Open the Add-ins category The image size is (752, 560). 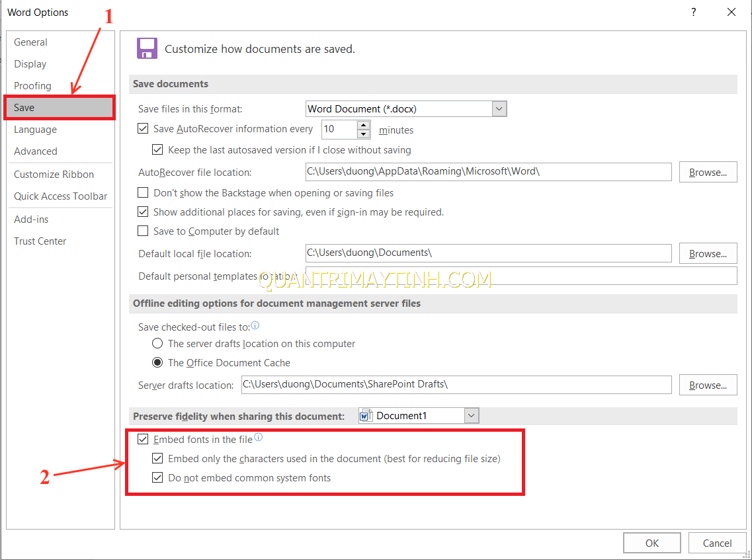tap(60, 219)
